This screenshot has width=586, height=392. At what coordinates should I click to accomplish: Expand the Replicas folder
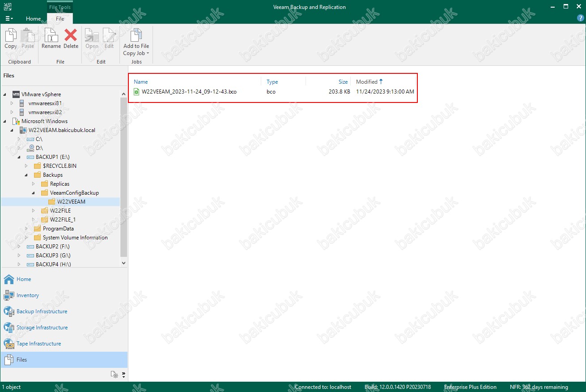34,184
